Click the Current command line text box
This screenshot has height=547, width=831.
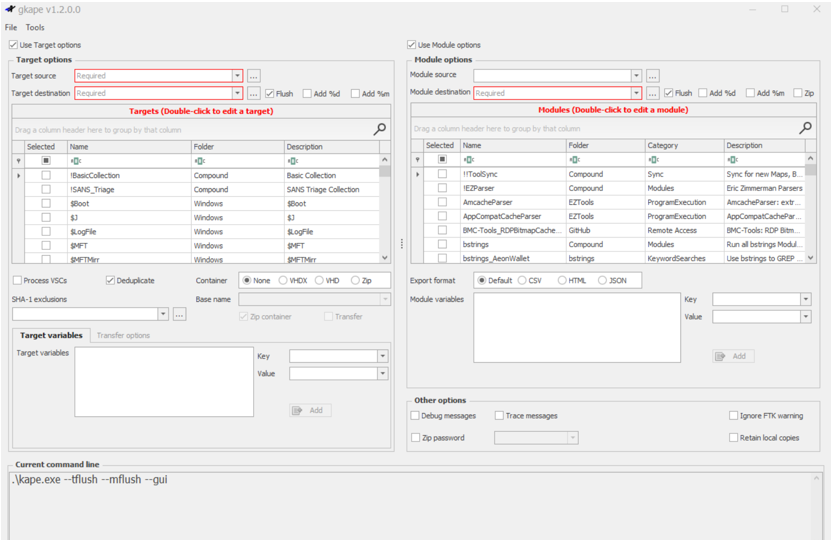(416, 506)
